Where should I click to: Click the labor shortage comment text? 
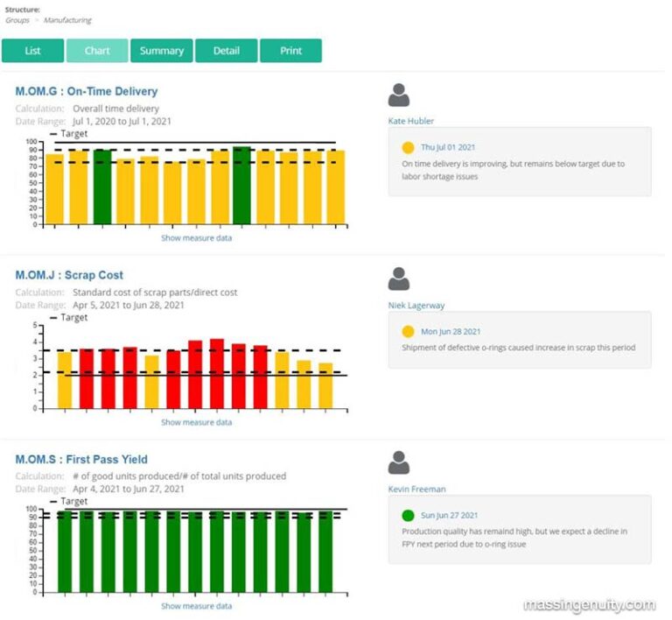pos(514,170)
